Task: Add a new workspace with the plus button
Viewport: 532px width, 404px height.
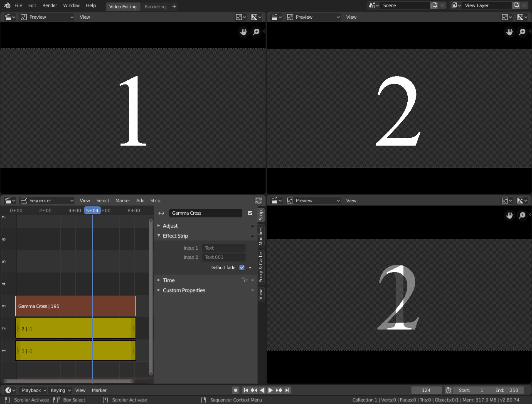Action: (x=174, y=6)
